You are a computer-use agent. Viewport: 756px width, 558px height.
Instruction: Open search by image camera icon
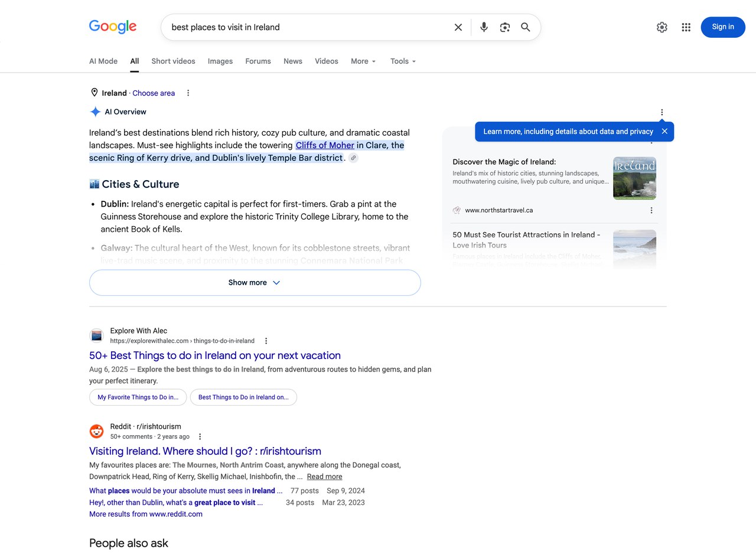504,27
